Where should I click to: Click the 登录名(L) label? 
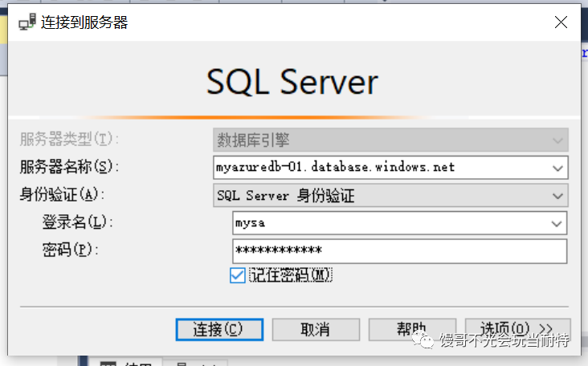pyautogui.click(x=77, y=222)
